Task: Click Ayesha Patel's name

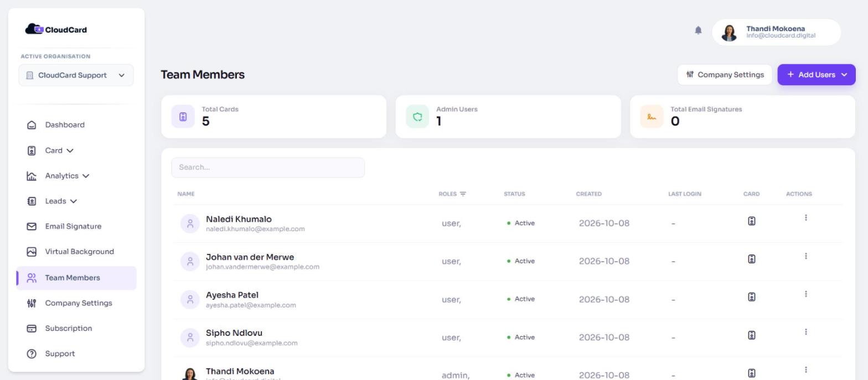Action: [x=232, y=295]
